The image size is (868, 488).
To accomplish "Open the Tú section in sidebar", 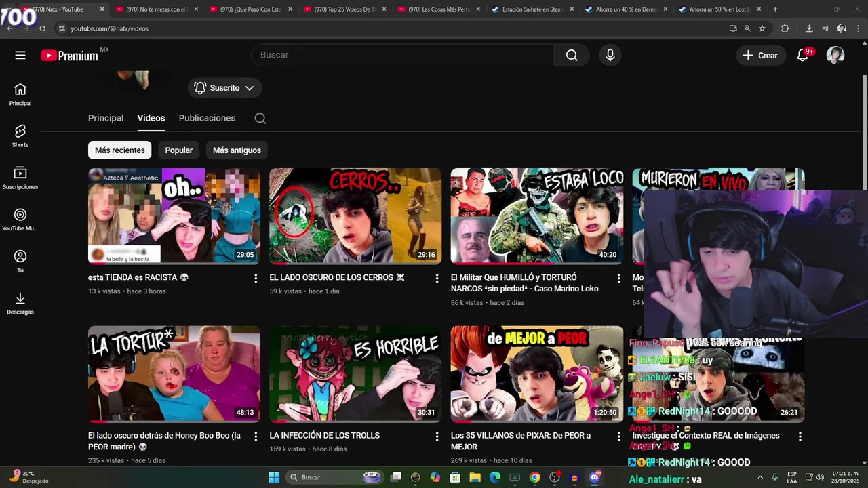I will [x=20, y=262].
